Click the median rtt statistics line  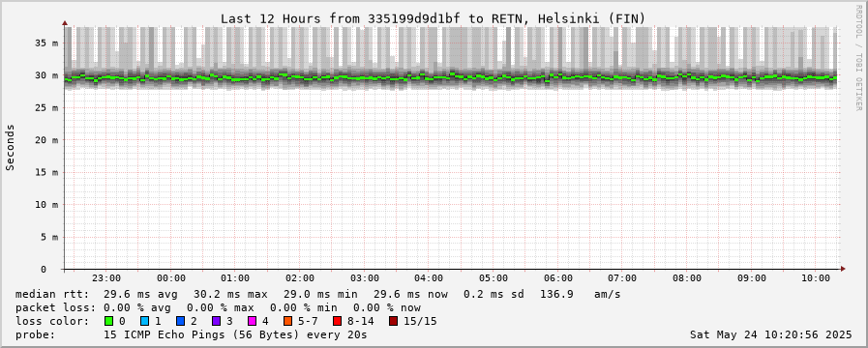[317, 294]
